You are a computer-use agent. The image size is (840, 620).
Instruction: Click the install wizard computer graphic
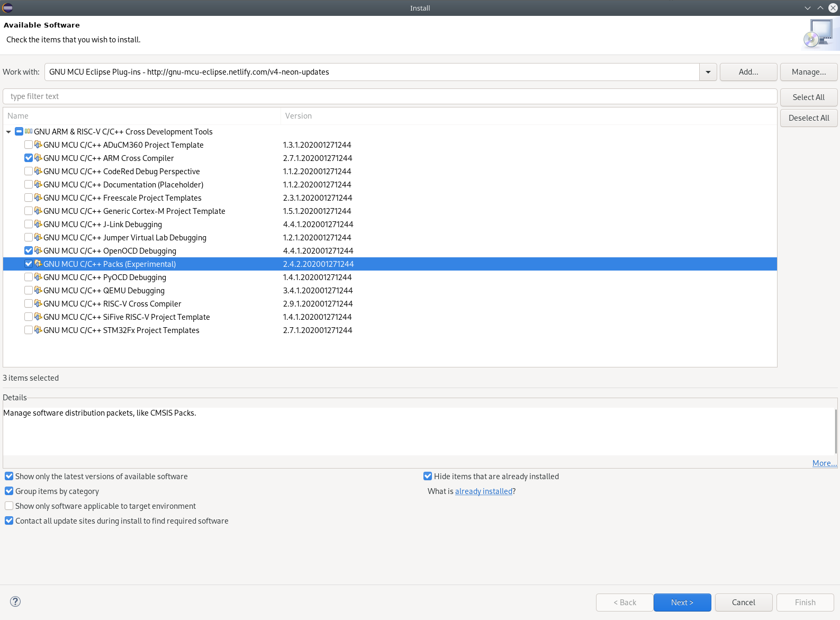(x=818, y=34)
